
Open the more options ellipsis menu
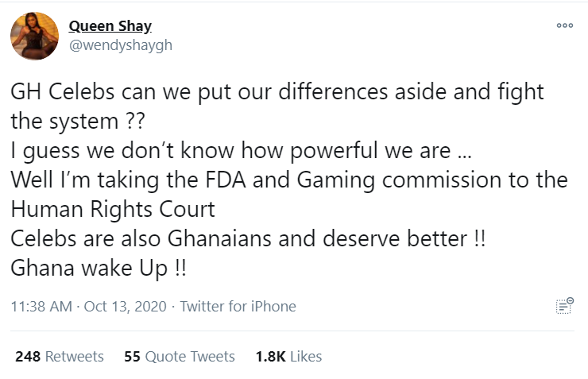point(564,25)
